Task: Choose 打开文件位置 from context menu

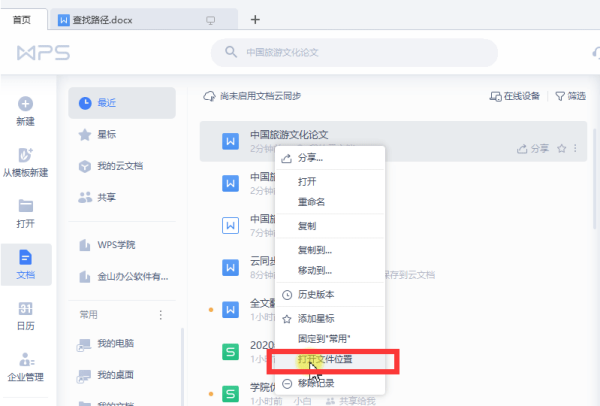Action: tap(330, 359)
